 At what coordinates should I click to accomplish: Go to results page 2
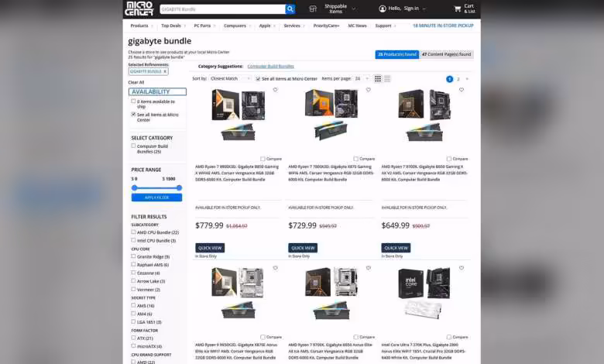pos(458,79)
